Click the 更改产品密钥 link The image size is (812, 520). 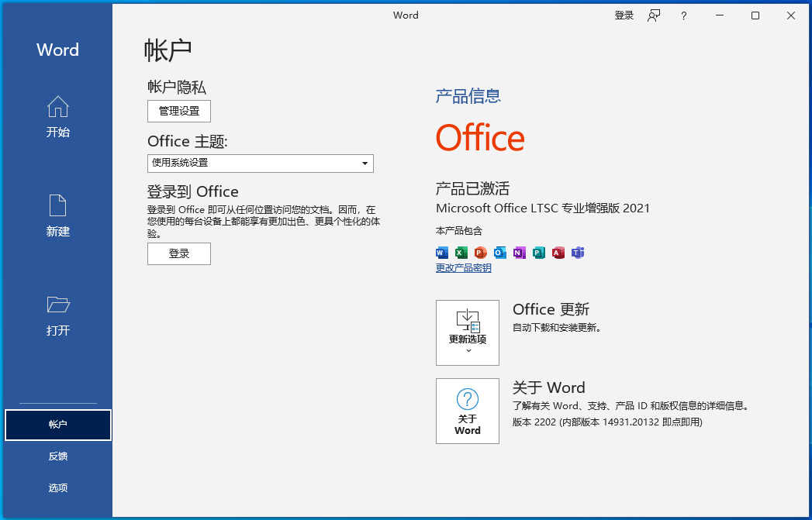(x=464, y=268)
